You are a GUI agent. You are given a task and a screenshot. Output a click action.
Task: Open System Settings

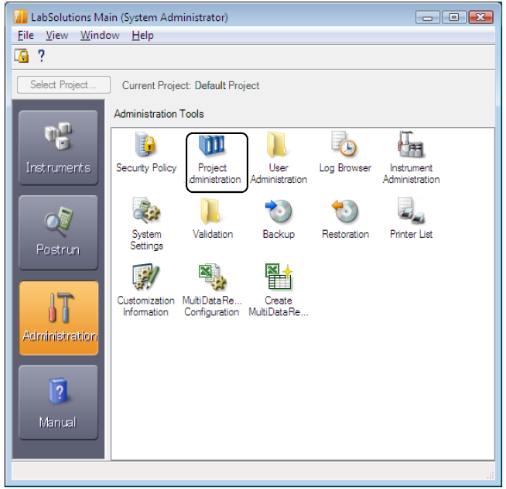[146, 224]
